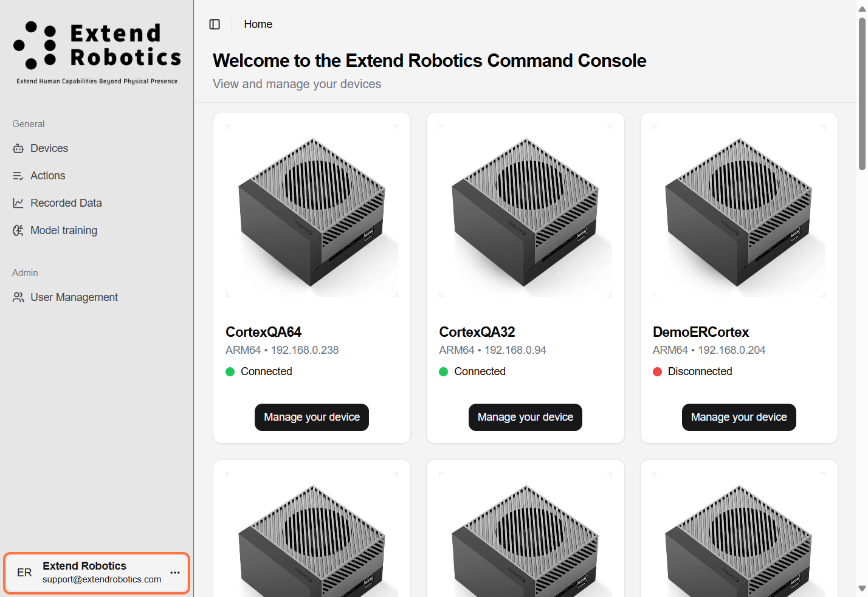
Task: Click the Devices robot icon
Action: (18, 148)
